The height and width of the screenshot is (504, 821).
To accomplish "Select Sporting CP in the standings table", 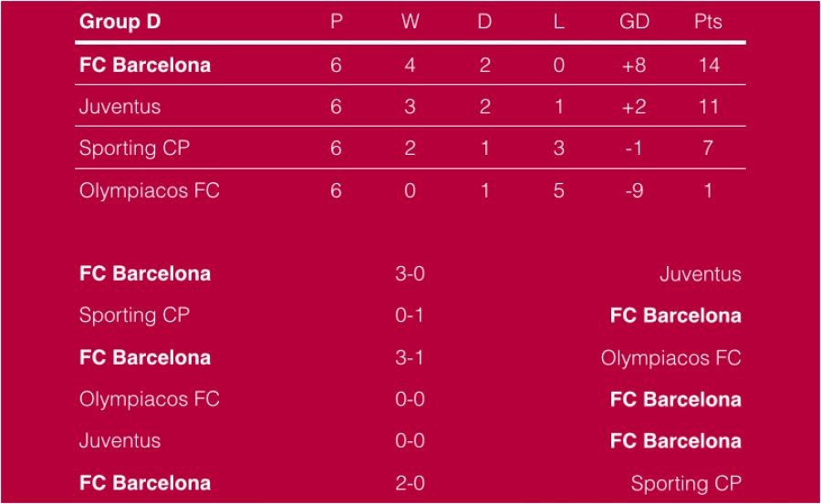I will [x=134, y=149].
